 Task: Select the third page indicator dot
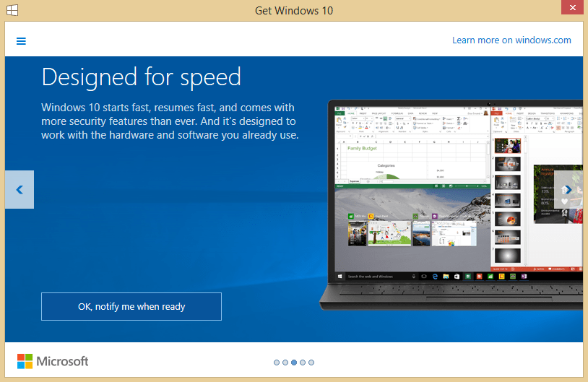[294, 363]
